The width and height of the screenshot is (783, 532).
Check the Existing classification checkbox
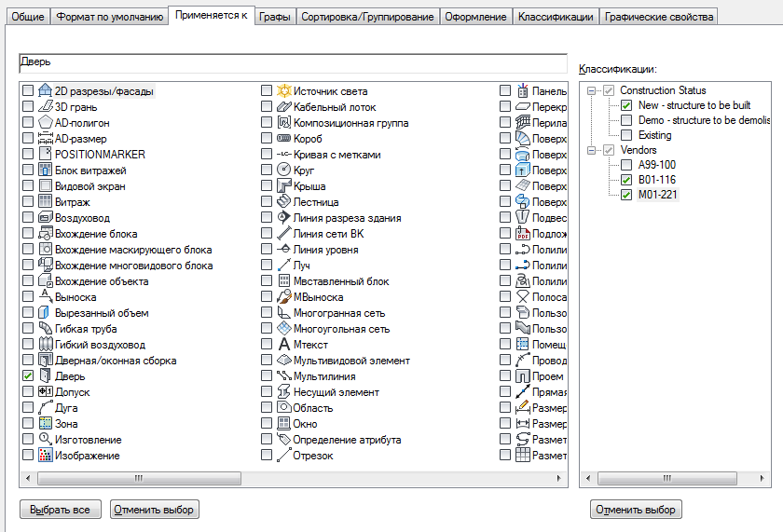coord(626,135)
